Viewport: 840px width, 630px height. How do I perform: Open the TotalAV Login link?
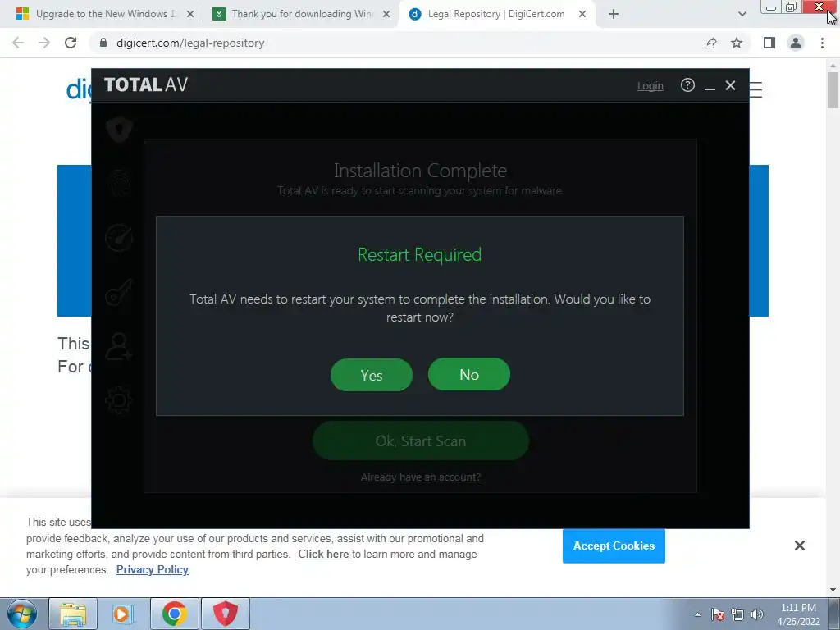tap(651, 85)
